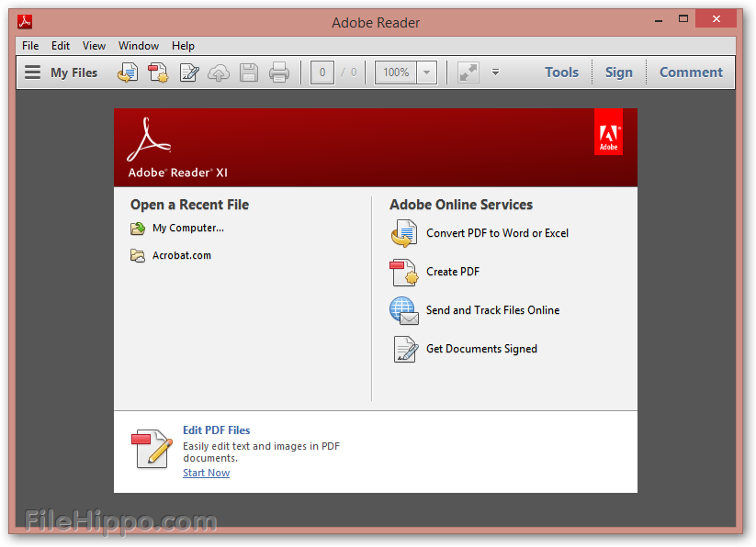Expand the small toolbar overflow arrow
This screenshot has height=547, width=756.
[495, 73]
